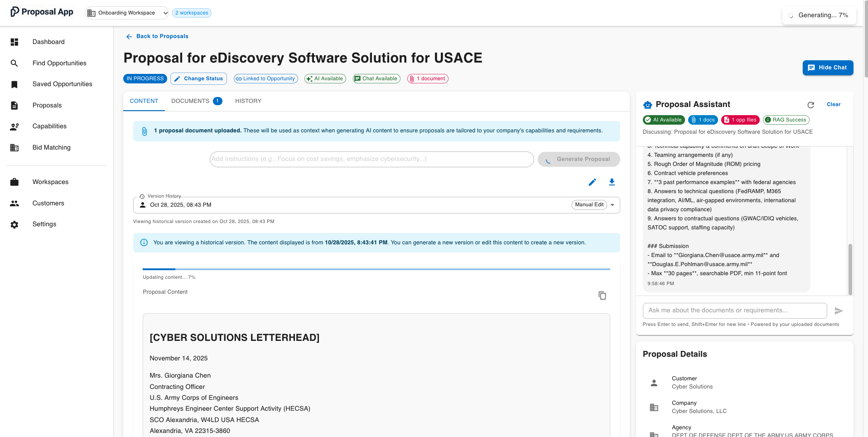Click the Workspaces briefcase icon
This screenshot has height=437, width=868.
click(14, 182)
